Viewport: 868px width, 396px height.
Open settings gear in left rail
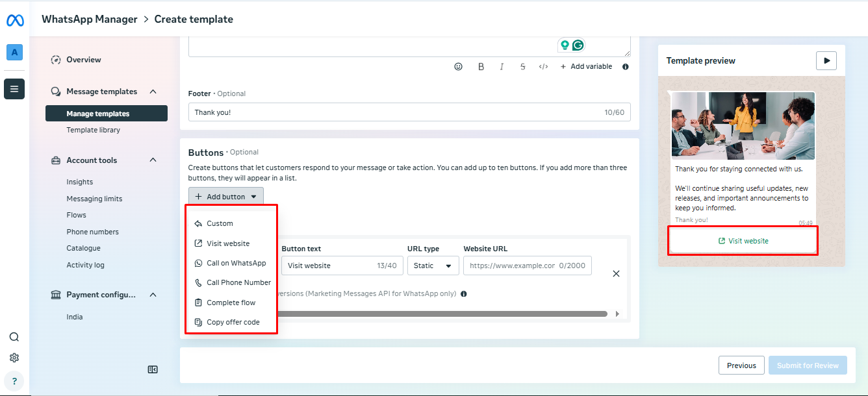coord(14,358)
